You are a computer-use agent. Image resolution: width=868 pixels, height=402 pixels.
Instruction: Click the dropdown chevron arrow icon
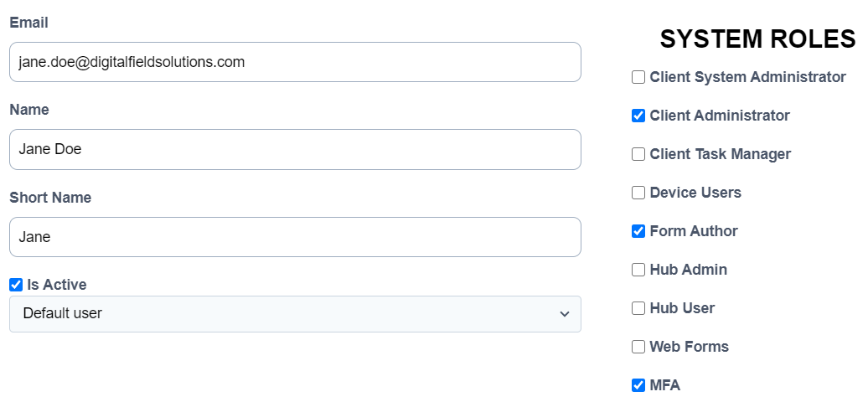pos(564,314)
